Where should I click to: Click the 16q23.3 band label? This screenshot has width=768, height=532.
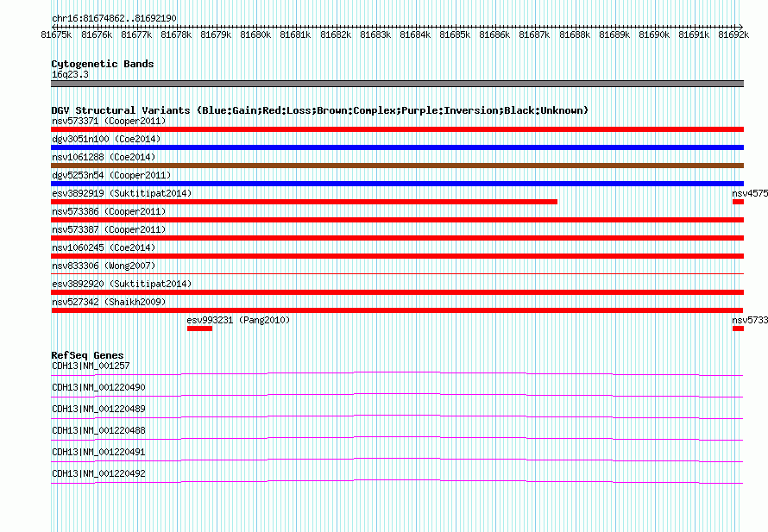[70, 74]
